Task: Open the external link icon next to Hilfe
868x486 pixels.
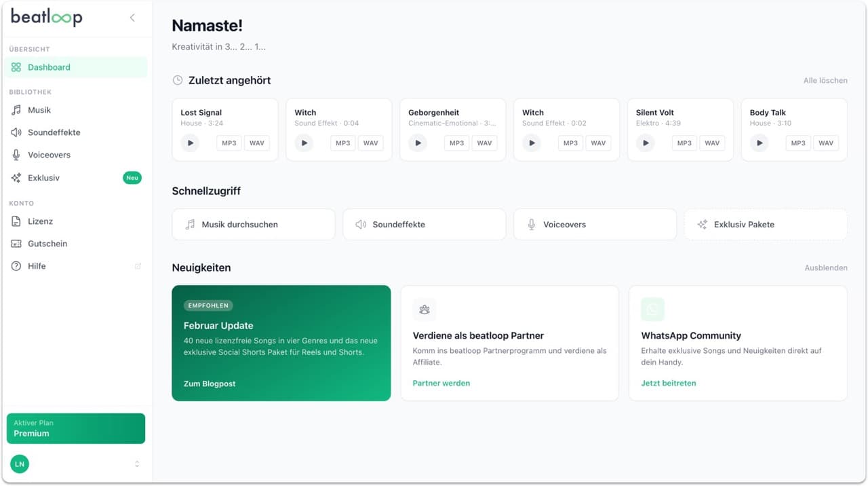Action: pyautogui.click(x=138, y=265)
